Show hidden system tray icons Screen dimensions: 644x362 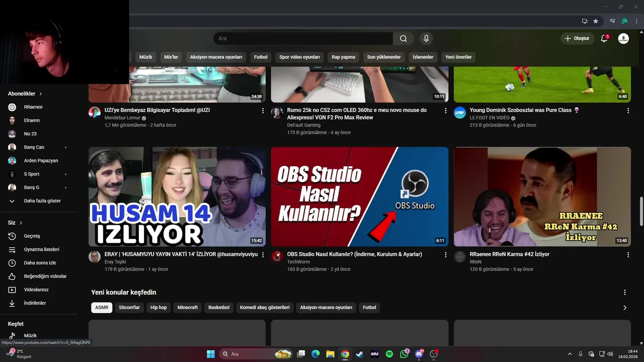click(570, 354)
